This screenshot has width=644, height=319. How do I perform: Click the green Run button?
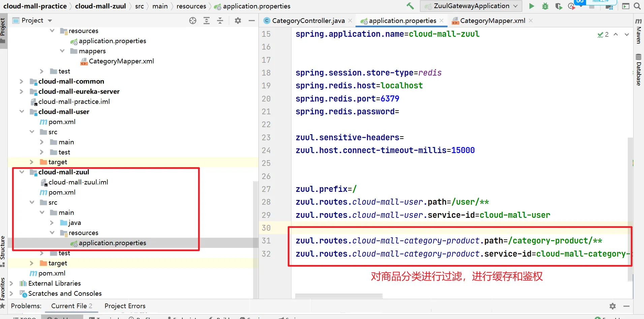[531, 6]
